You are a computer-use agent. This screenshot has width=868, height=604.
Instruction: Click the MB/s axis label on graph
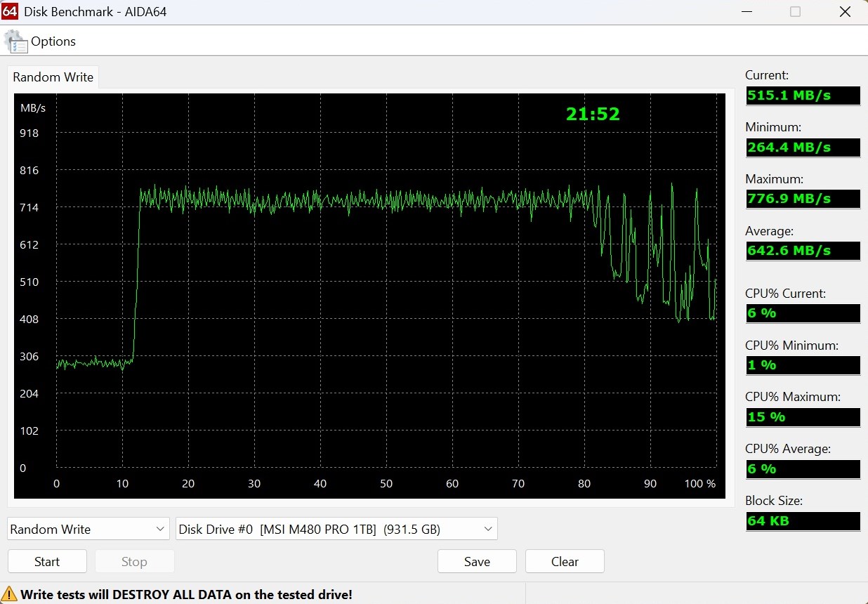click(33, 107)
